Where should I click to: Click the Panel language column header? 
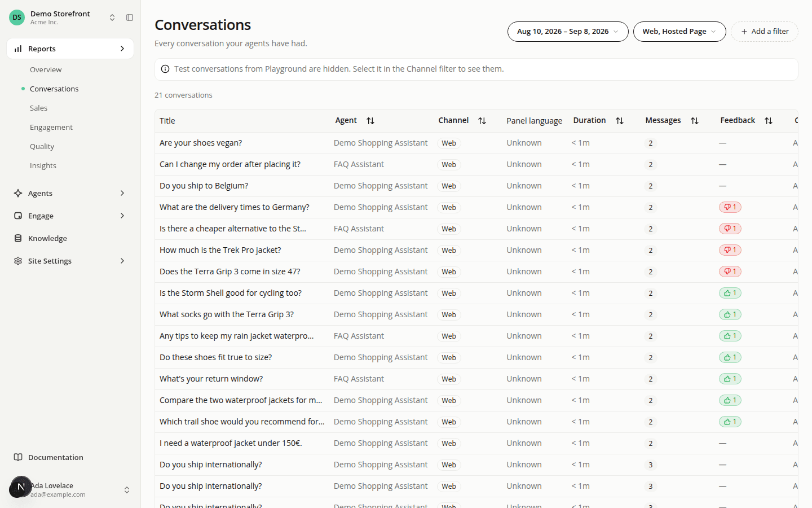[x=534, y=121]
